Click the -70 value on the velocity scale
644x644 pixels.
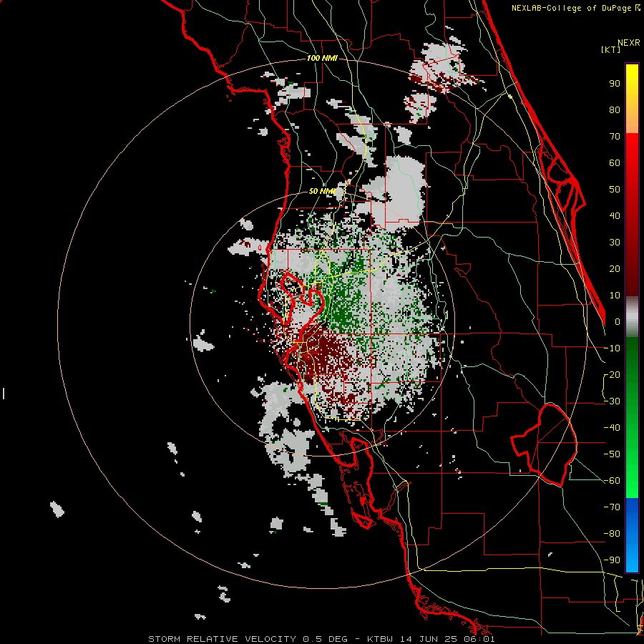pos(612,507)
